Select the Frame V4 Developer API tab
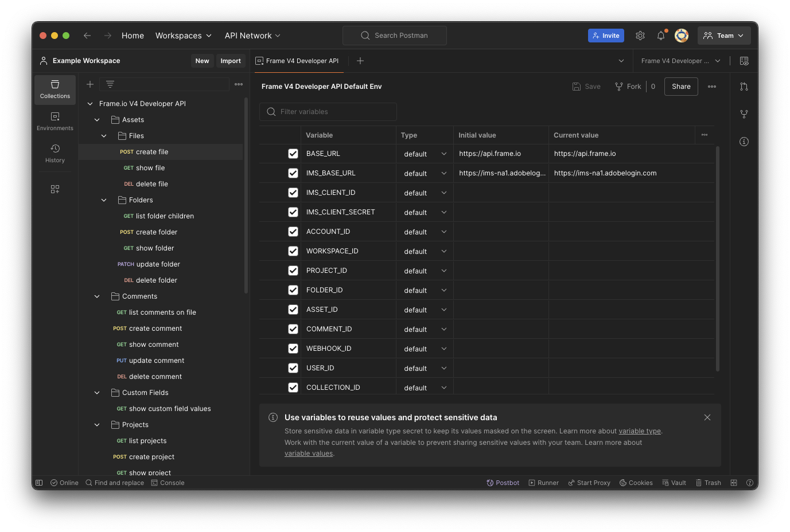Viewport: 790px width, 532px height. tap(297, 61)
